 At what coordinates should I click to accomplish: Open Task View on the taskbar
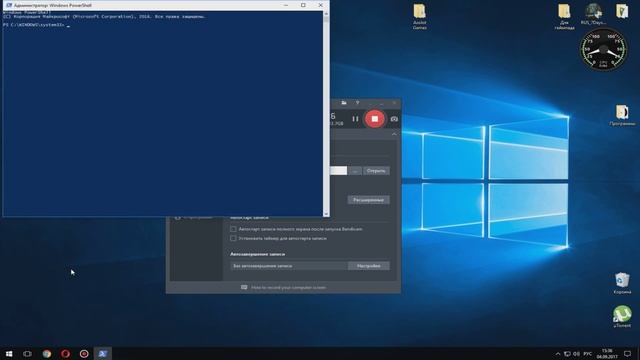pos(27,353)
